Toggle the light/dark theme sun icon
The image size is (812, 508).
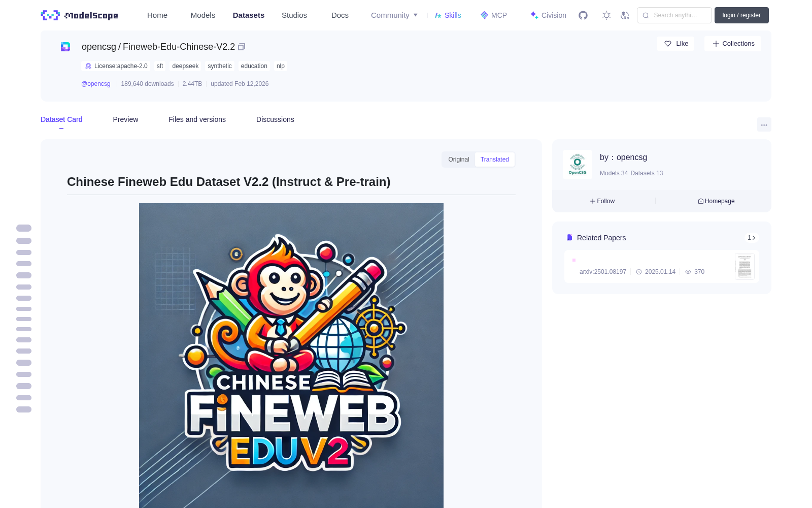[x=606, y=15]
